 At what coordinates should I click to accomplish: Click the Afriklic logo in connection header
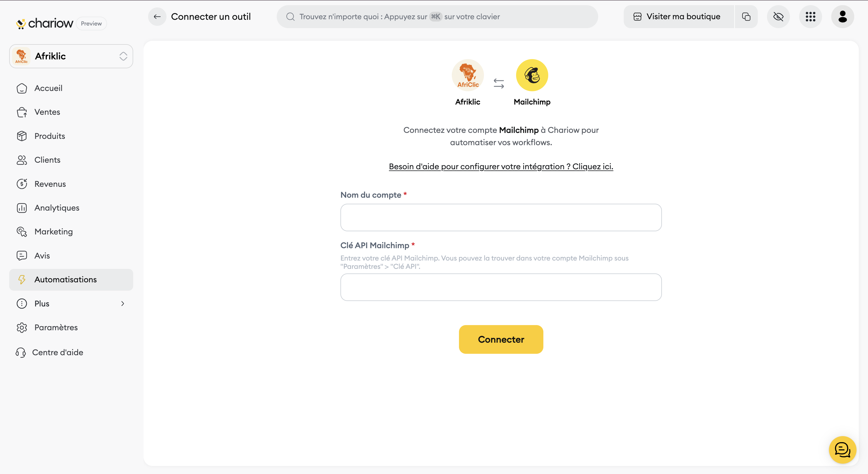468,75
